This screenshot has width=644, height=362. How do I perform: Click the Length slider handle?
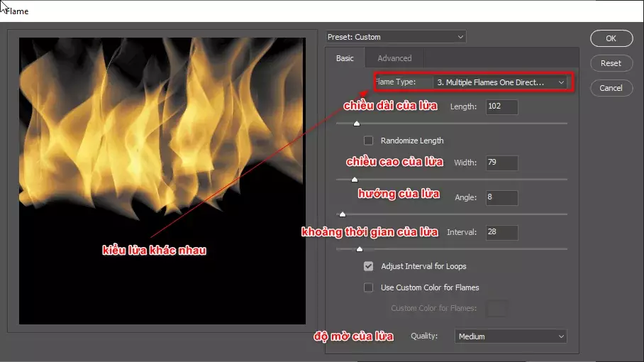[x=357, y=124]
